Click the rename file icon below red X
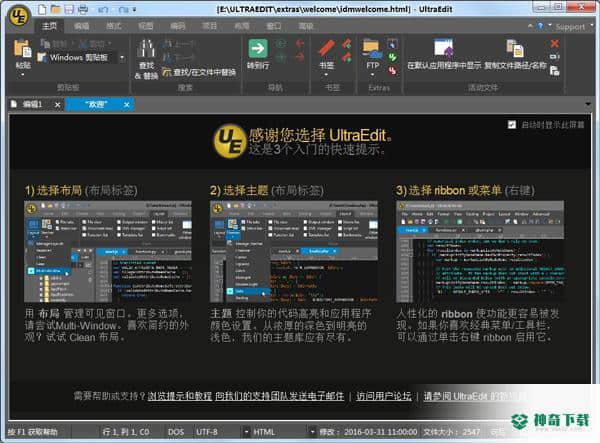 (x=554, y=57)
